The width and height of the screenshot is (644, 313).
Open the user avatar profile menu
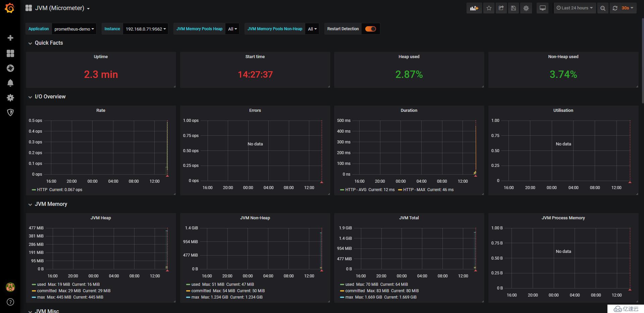click(x=10, y=287)
